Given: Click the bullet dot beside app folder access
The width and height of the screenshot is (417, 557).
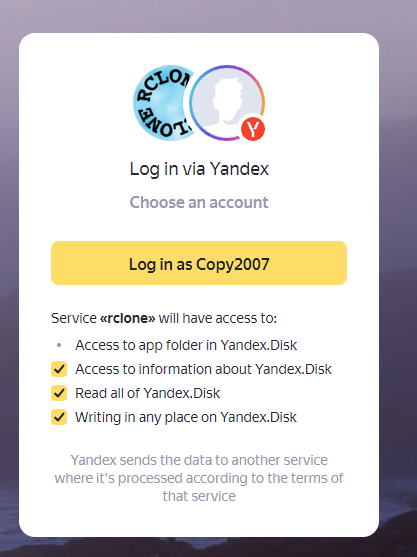Looking at the screenshot, I should click(x=59, y=345).
